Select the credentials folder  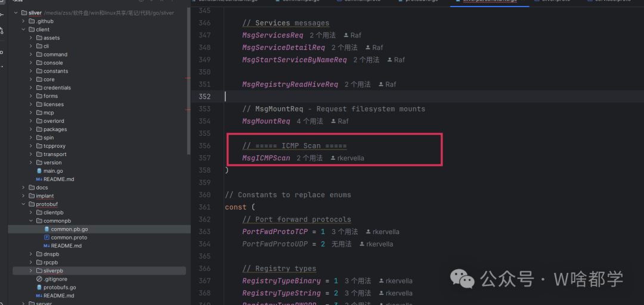click(x=57, y=88)
